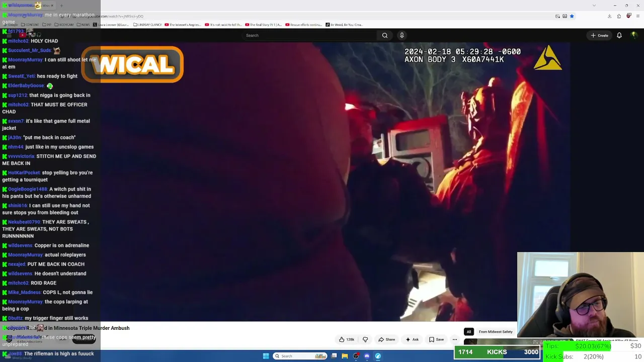Open the browser hamburger menu
This screenshot has width=644, height=362.
637,16
